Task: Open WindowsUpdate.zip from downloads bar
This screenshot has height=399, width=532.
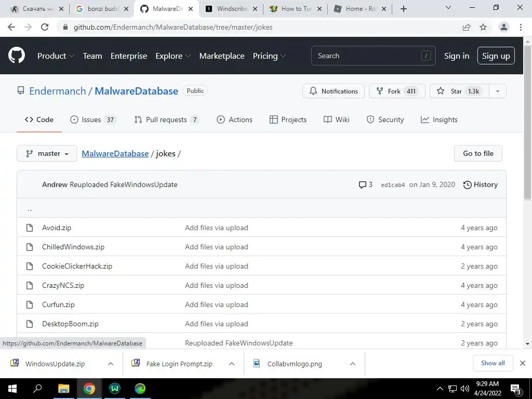Action: pos(55,364)
